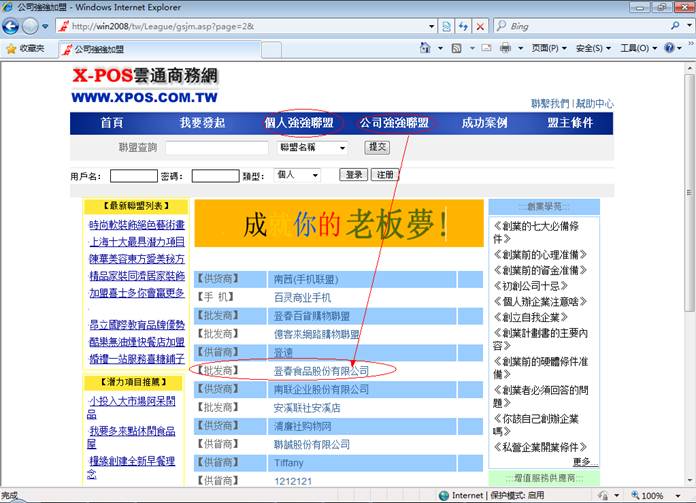This screenshot has width=696, height=503.
Task: Refresh the page using the address bar icon
Action: coord(462,25)
